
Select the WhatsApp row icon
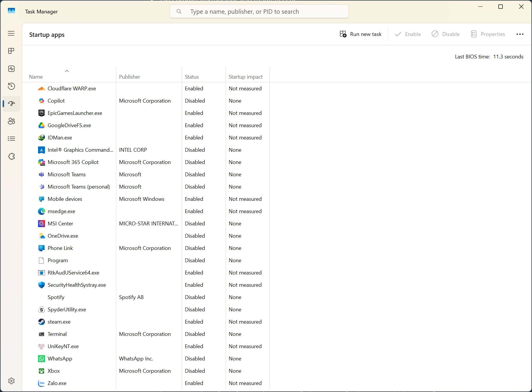pyautogui.click(x=42, y=359)
